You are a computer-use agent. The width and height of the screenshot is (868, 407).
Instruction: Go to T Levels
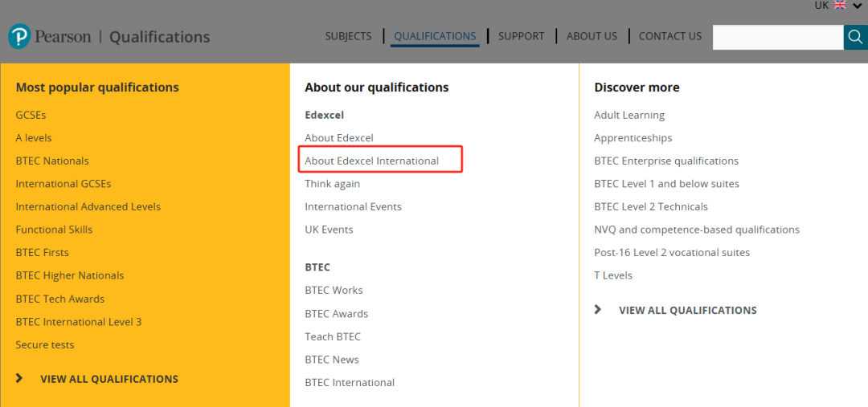[612, 275]
